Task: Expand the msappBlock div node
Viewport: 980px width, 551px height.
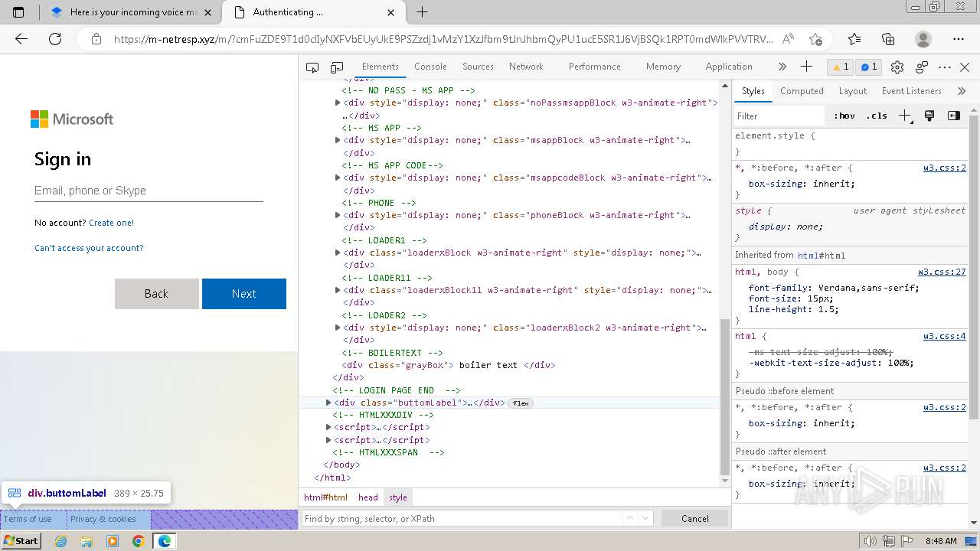Action: 338,140
